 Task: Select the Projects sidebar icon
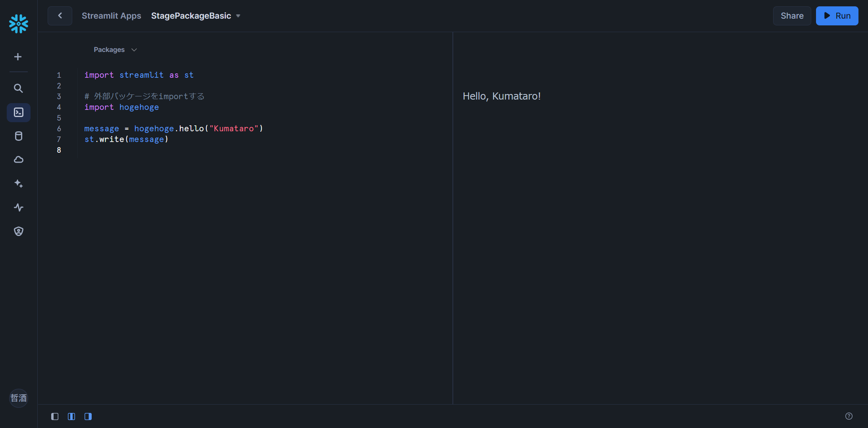(x=18, y=112)
